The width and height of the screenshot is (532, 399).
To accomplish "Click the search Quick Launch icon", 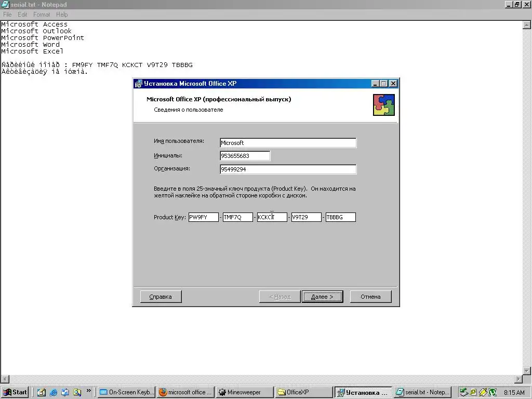I will coord(77,392).
